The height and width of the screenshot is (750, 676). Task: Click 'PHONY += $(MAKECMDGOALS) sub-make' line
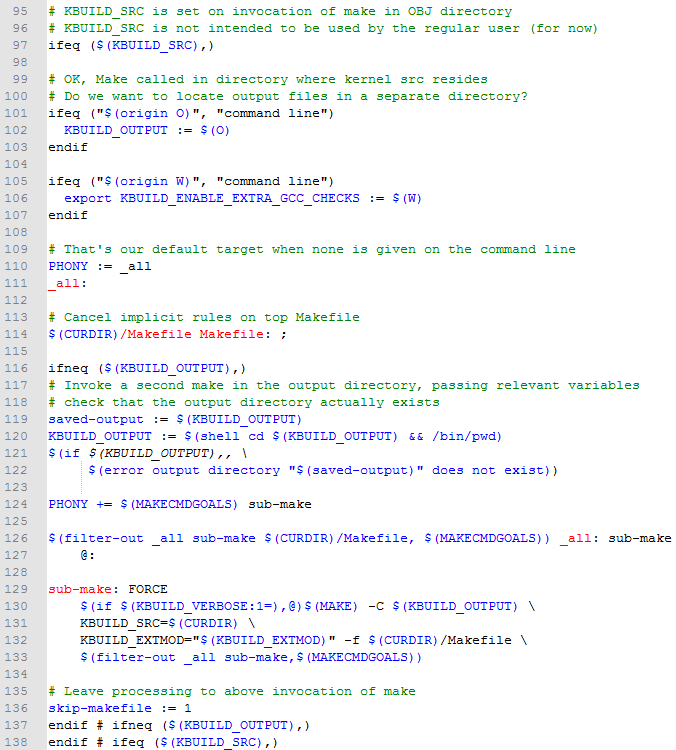pyautogui.click(x=180, y=505)
